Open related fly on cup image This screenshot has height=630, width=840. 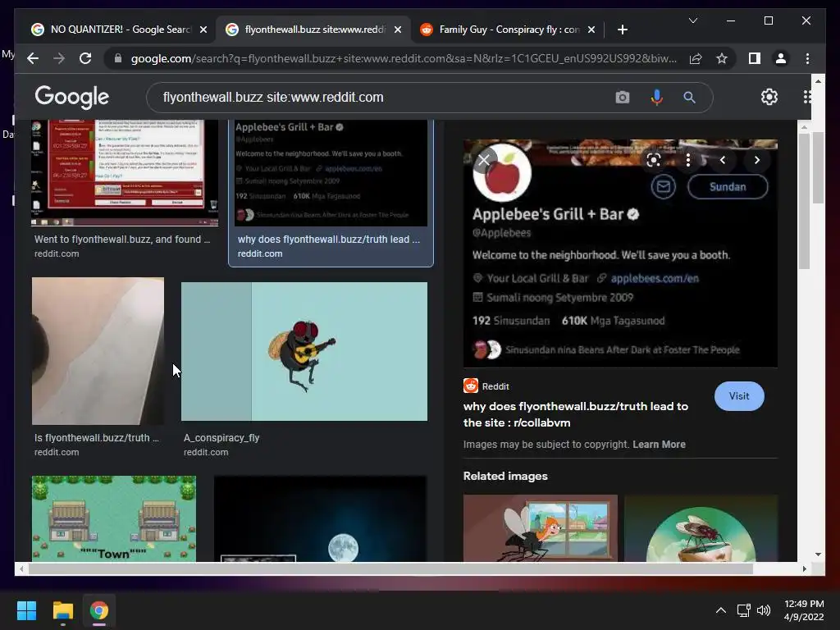tap(701, 528)
